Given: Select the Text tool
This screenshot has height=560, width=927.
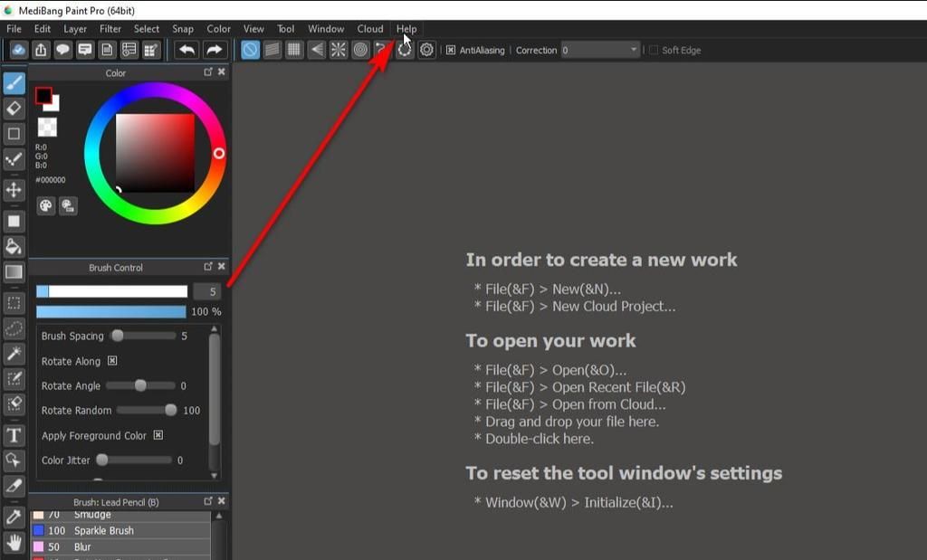Looking at the screenshot, I should 14,435.
